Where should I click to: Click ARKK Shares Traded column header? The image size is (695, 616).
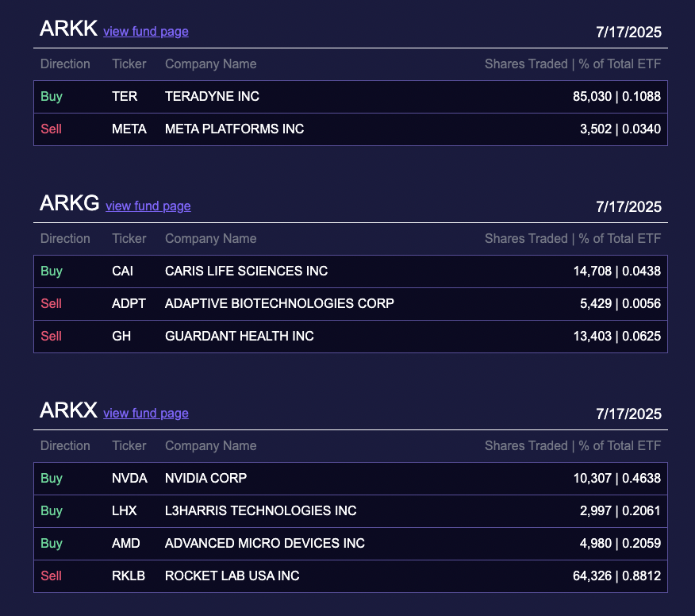[573, 64]
